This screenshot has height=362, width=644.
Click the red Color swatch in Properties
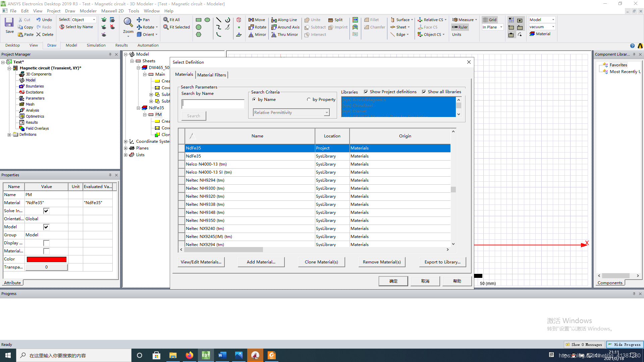point(47,259)
